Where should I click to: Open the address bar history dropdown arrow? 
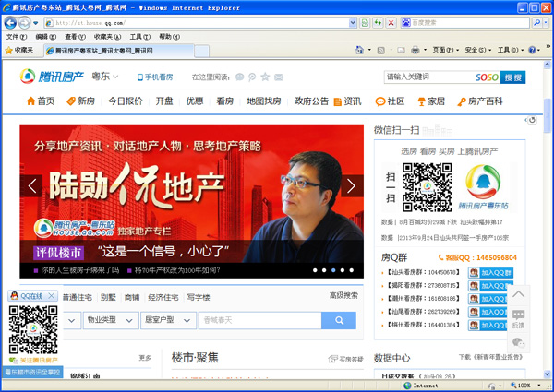tap(353, 23)
